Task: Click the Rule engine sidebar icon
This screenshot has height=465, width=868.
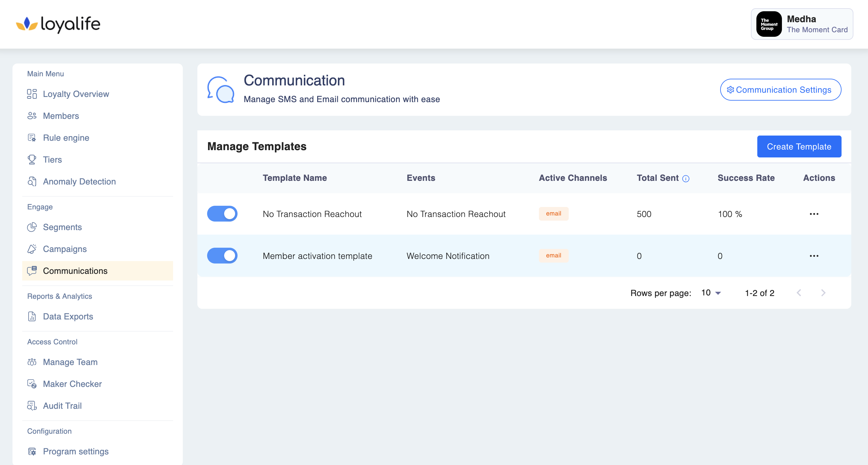Action: click(32, 138)
